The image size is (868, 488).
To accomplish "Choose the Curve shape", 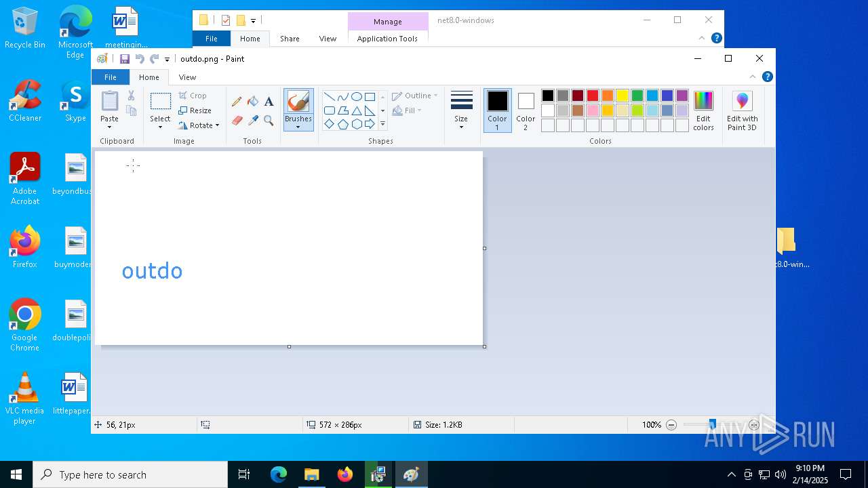I will point(343,96).
